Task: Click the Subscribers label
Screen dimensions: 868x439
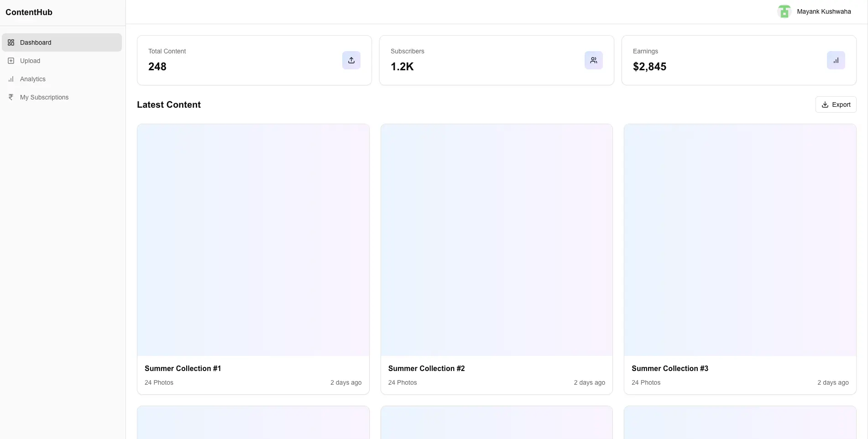Action: coord(408,51)
